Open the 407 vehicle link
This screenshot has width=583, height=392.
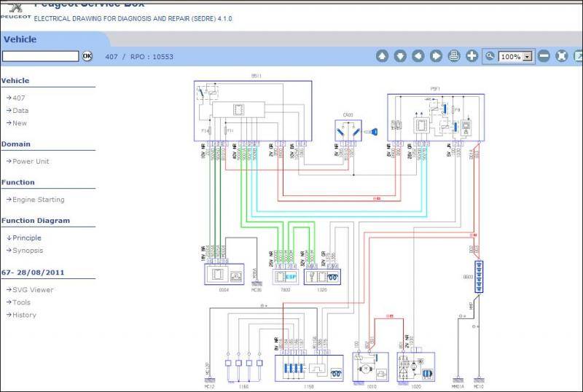pyautogui.click(x=19, y=98)
